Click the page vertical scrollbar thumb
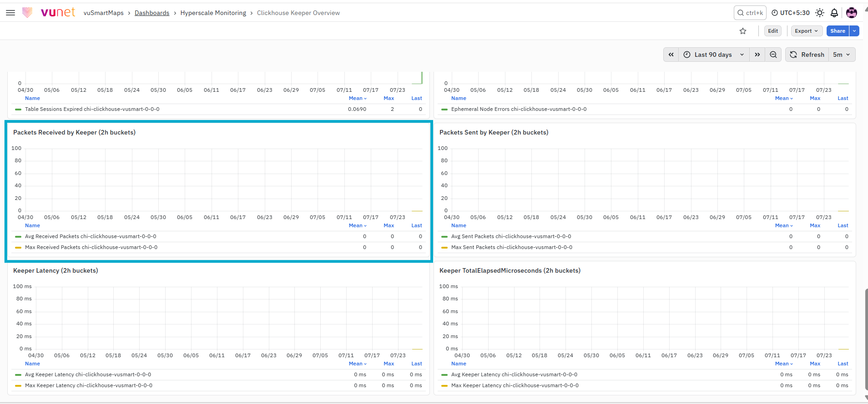868x404 pixels. coord(866,340)
